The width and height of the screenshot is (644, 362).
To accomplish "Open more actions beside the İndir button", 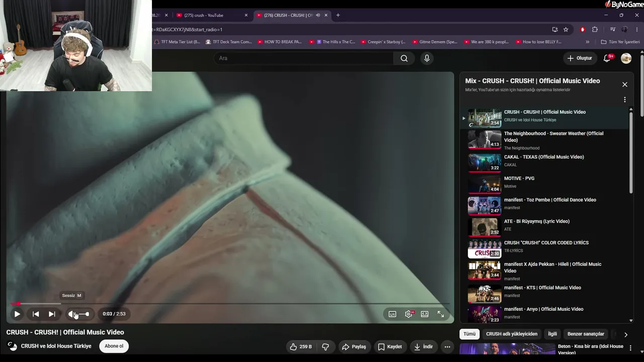I will click(447, 346).
